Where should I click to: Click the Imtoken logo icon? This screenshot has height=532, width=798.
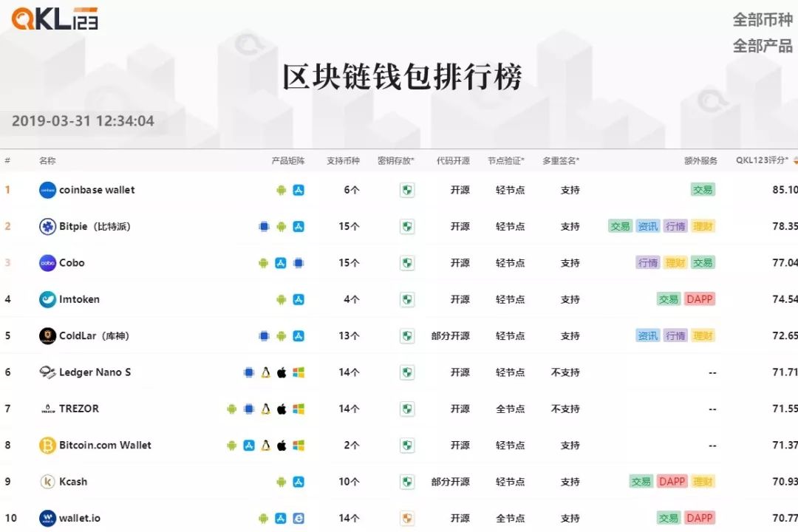click(x=47, y=299)
